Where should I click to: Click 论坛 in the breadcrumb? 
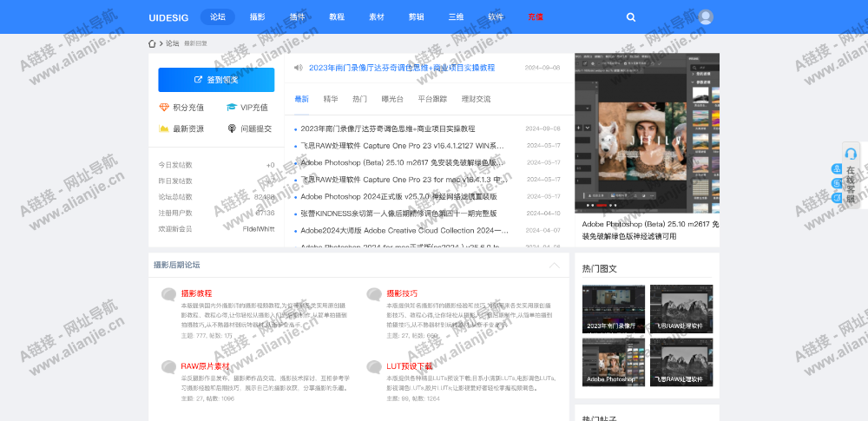tap(172, 43)
